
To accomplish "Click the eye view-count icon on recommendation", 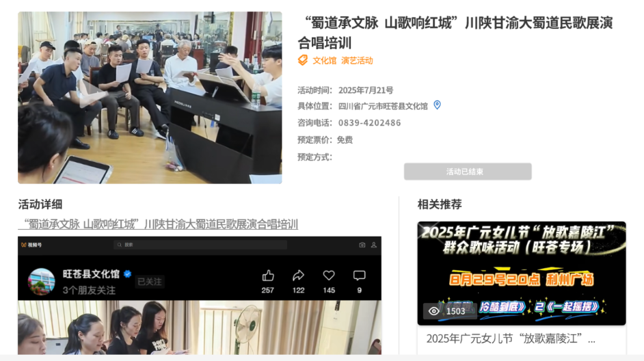I will point(433,311).
